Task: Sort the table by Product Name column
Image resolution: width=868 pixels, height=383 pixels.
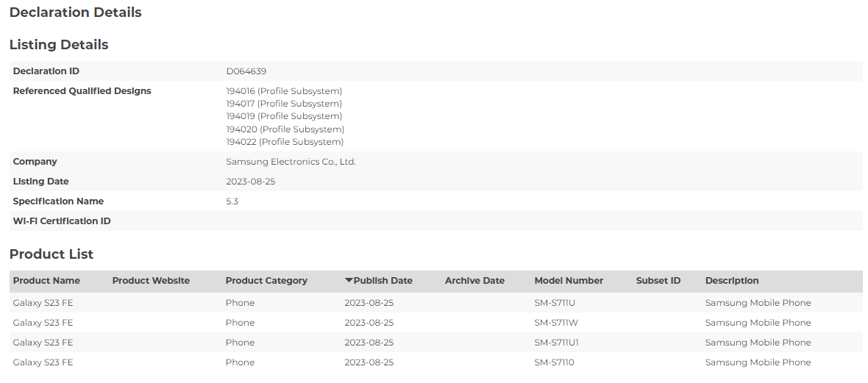Action: [46, 281]
